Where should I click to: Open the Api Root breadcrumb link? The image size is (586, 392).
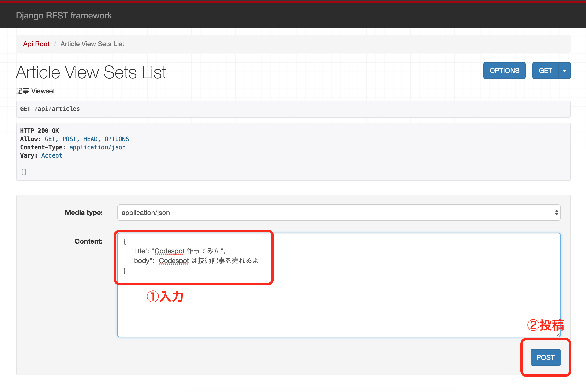[x=36, y=44]
